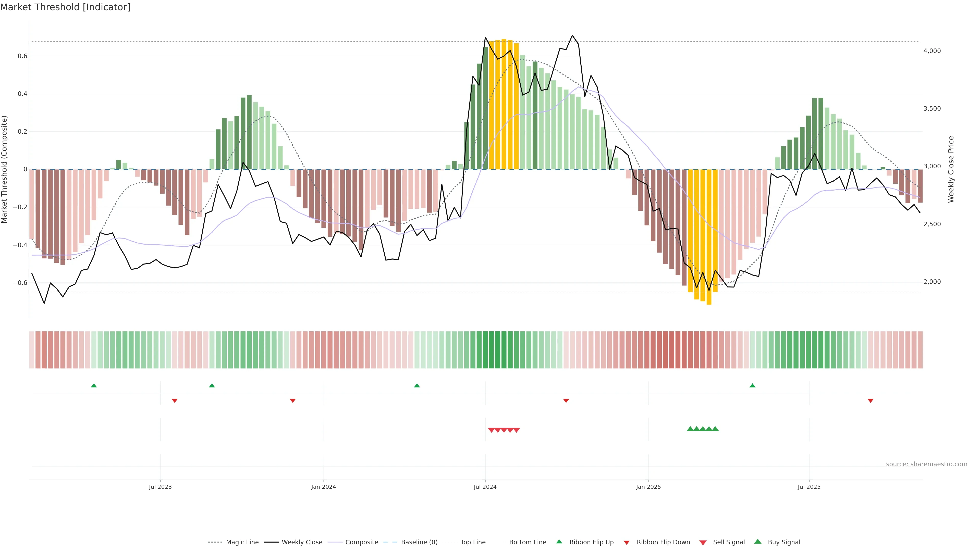Image resolution: width=980 pixels, height=551 pixels.
Task: Click the Ribbon Flip Down legend triangle
Action: click(627, 542)
